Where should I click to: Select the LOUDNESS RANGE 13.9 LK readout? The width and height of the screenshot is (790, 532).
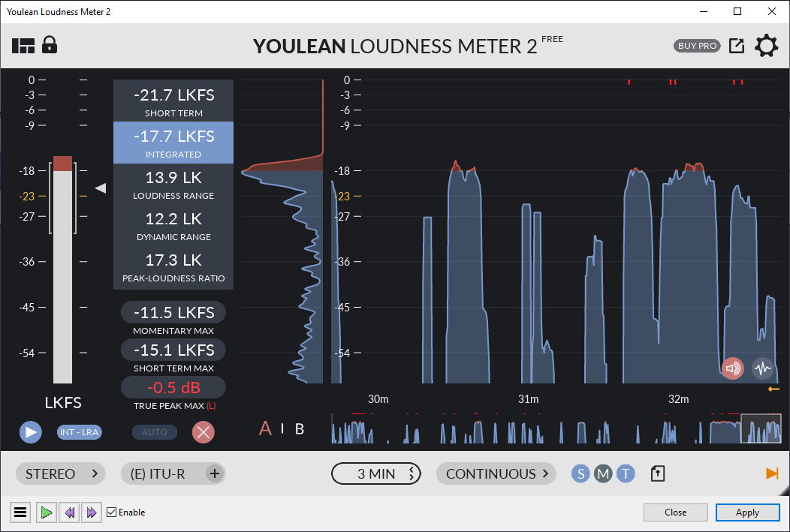(173, 185)
